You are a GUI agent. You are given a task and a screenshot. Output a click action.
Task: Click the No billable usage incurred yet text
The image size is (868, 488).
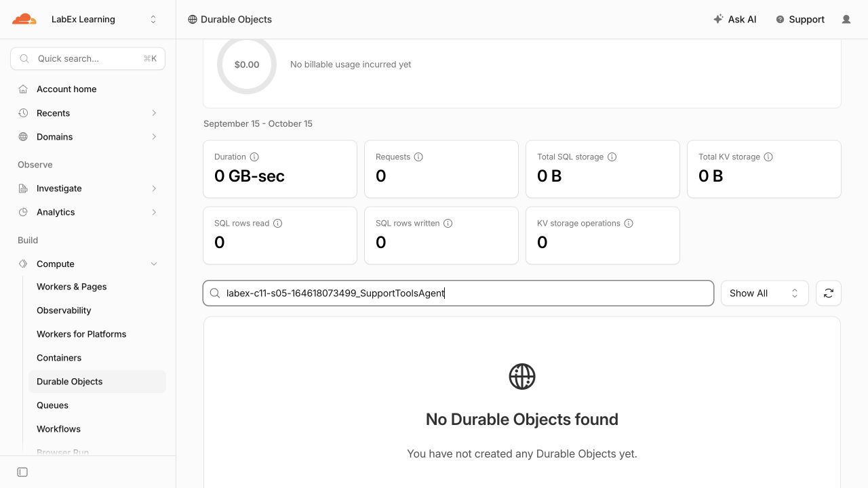coord(351,64)
